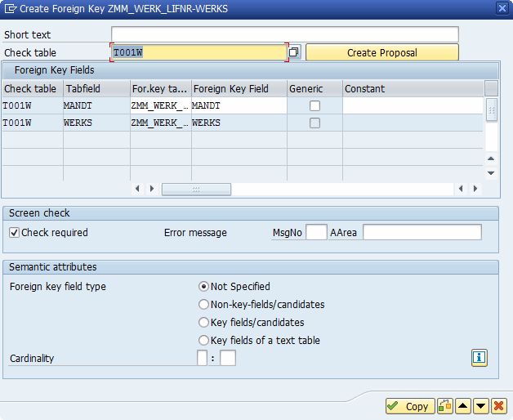
Task: Click the Tabfield cell MANDT
Action: point(96,105)
